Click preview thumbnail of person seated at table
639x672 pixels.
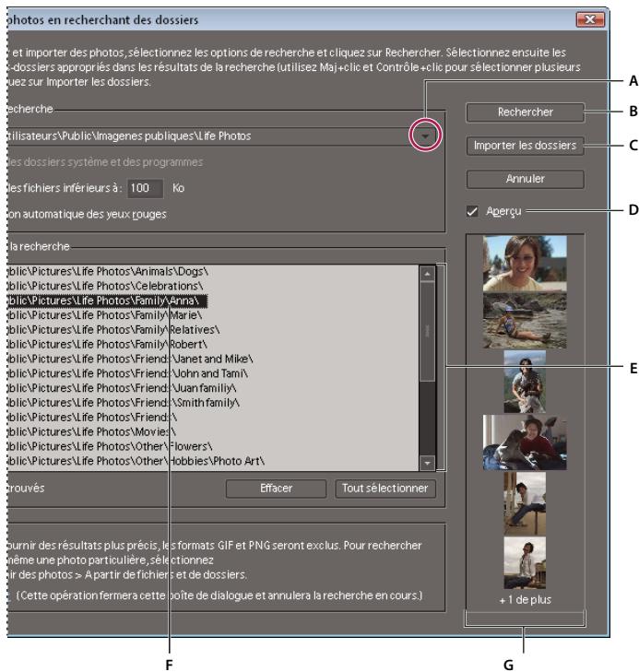tap(525, 503)
